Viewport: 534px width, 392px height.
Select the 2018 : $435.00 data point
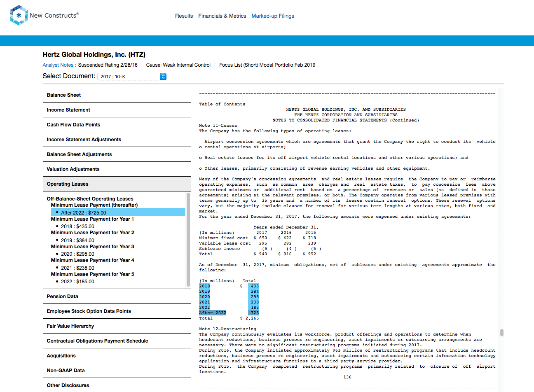click(x=77, y=226)
